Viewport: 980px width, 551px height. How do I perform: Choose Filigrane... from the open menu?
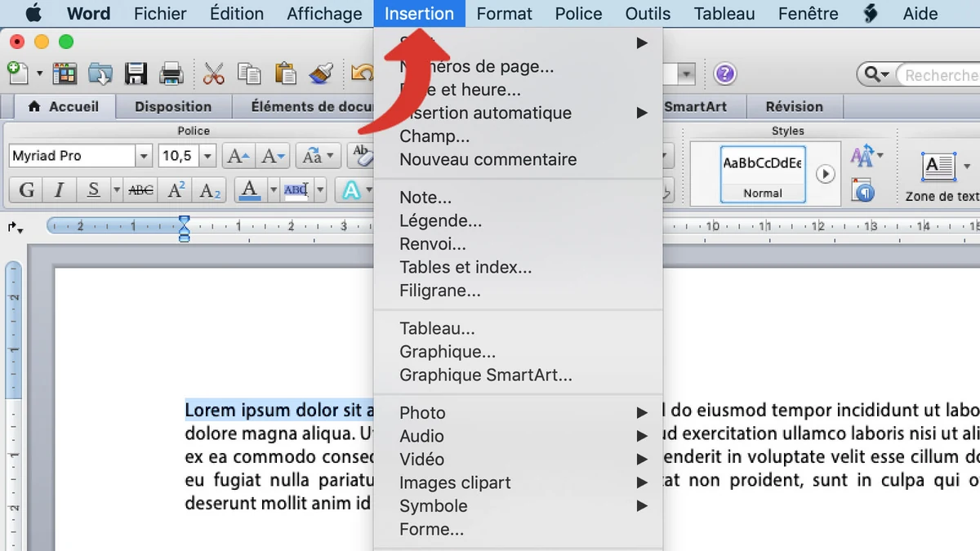438,291
